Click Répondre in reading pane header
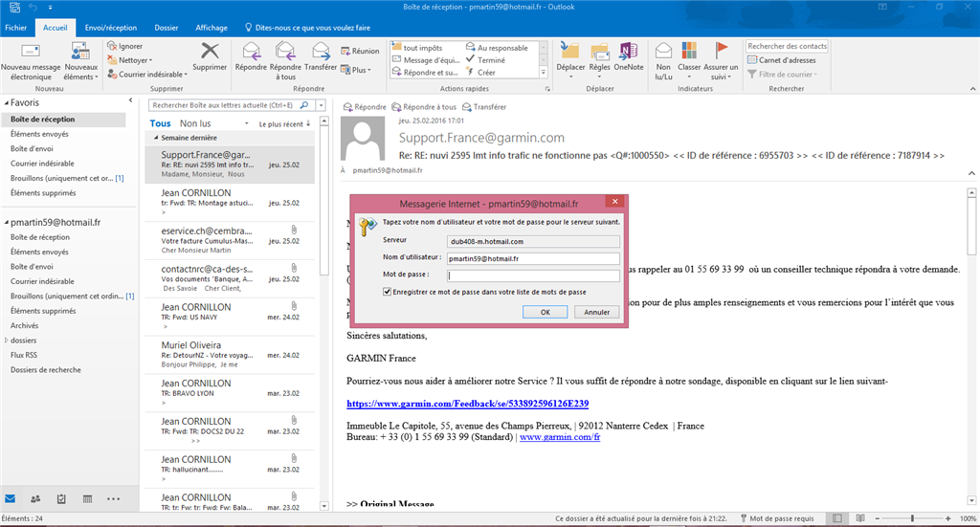 365,107
